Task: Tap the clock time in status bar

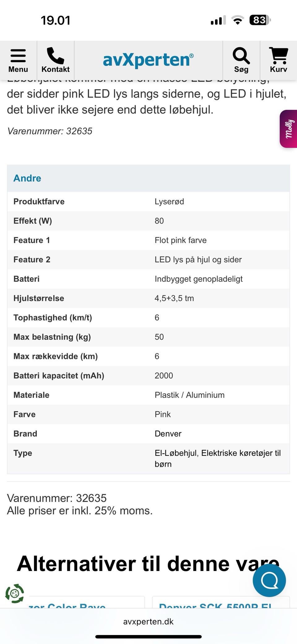Action: coord(56,20)
